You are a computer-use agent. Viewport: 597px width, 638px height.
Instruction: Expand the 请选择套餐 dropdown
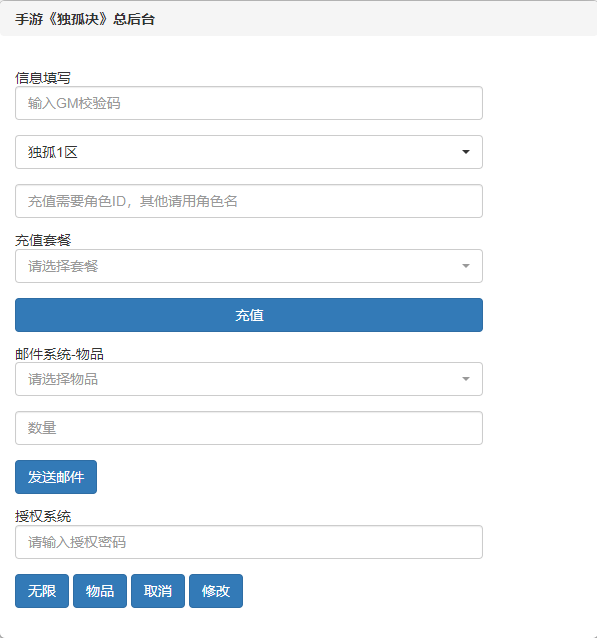click(249, 266)
